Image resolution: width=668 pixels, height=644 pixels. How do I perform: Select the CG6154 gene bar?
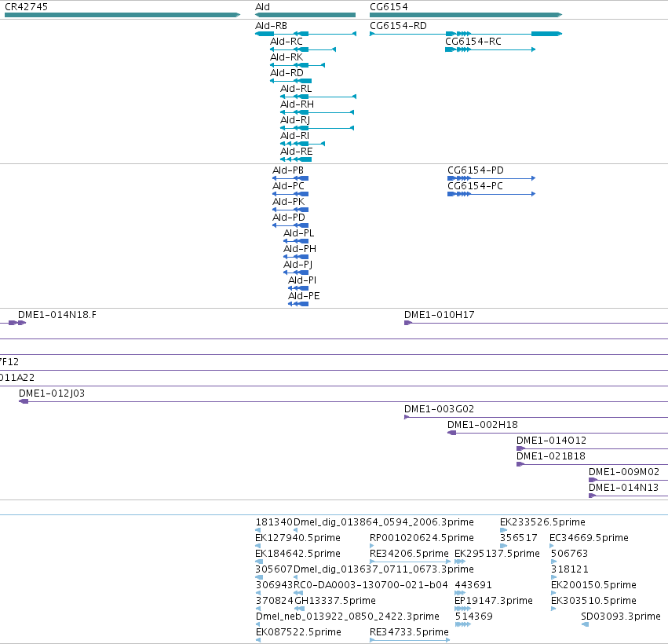point(465,15)
